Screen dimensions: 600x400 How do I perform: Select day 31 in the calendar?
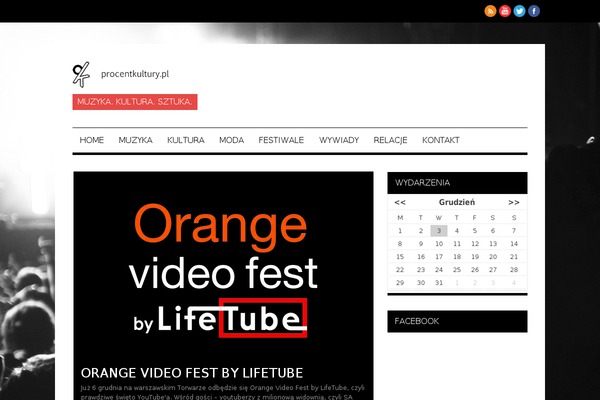point(439,283)
